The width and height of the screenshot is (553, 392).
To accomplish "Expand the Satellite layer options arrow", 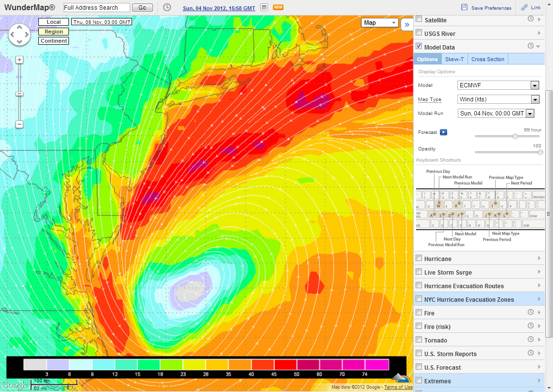I will coord(539,19).
